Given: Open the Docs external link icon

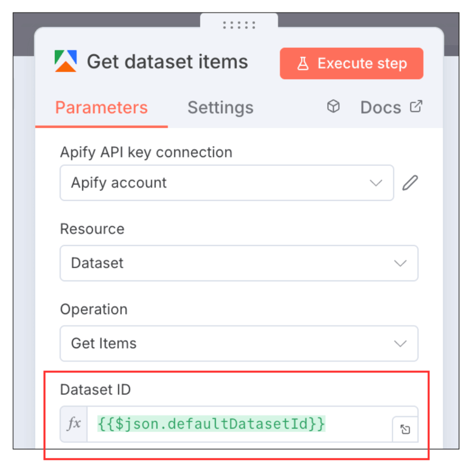Looking at the screenshot, I should (415, 106).
